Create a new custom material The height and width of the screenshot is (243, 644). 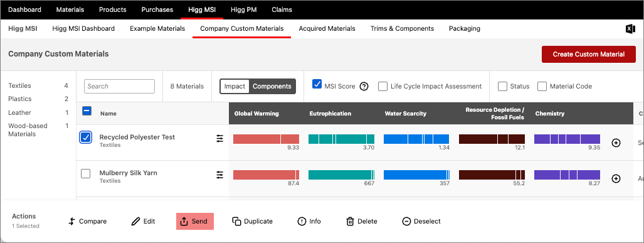point(589,54)
